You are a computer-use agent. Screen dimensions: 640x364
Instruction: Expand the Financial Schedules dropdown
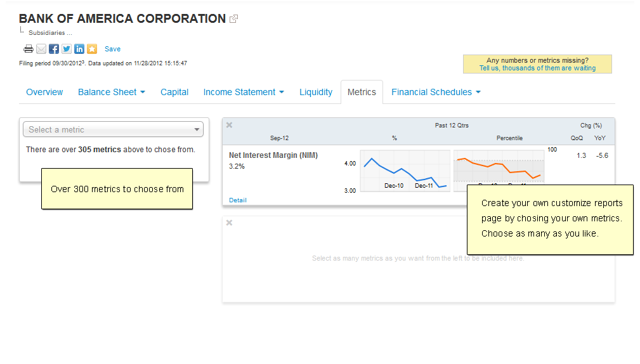coord(436,92)
